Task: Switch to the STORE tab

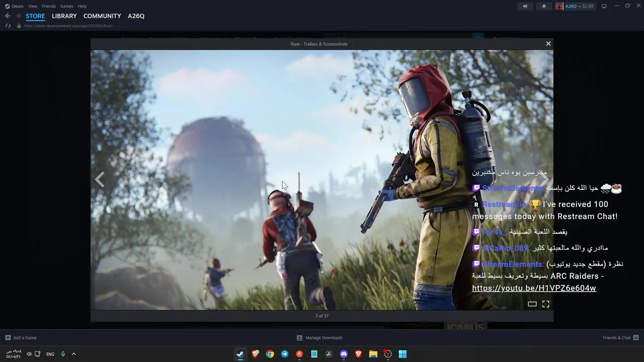Action: pyautogui.click(x=35, y=16)
